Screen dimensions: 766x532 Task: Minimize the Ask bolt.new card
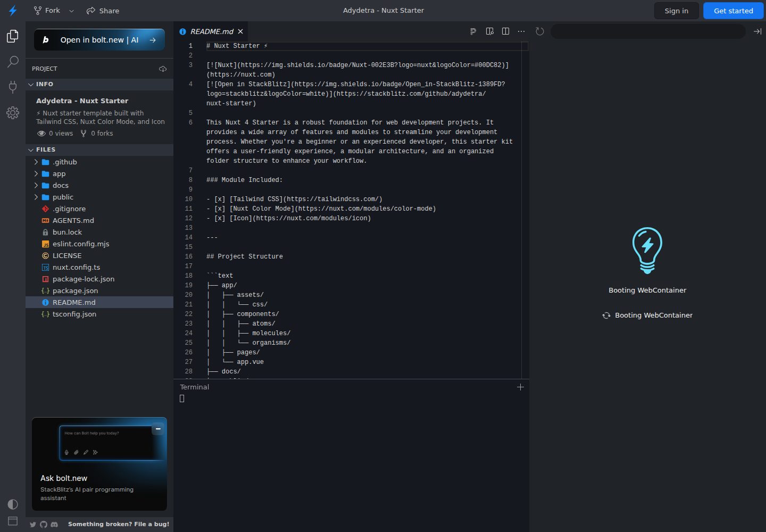pos(158,429)
